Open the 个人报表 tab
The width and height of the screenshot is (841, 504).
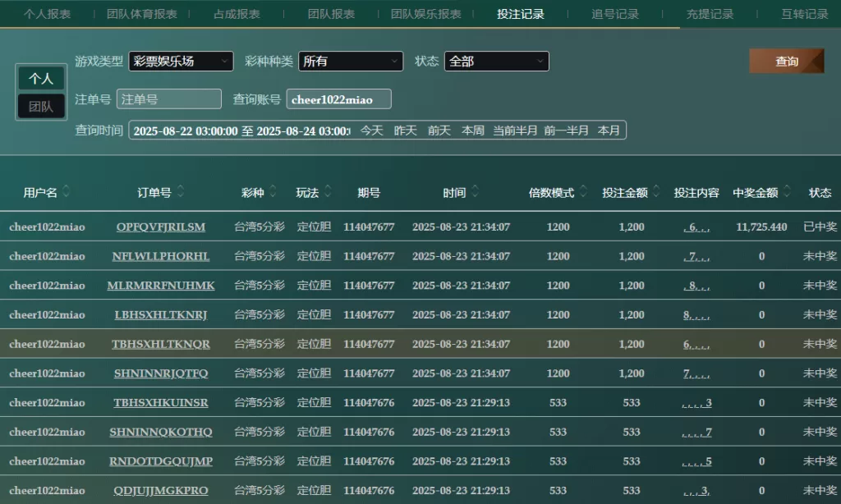[47, 14]
